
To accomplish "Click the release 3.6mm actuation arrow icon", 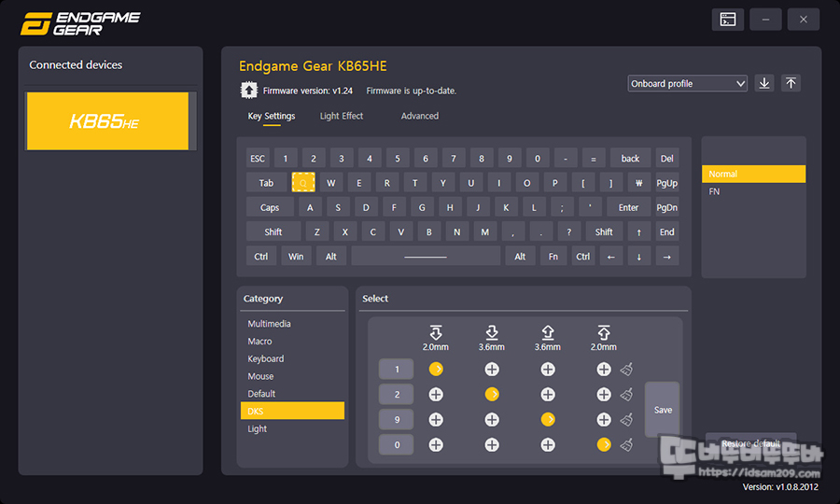I will coord(548,332).
